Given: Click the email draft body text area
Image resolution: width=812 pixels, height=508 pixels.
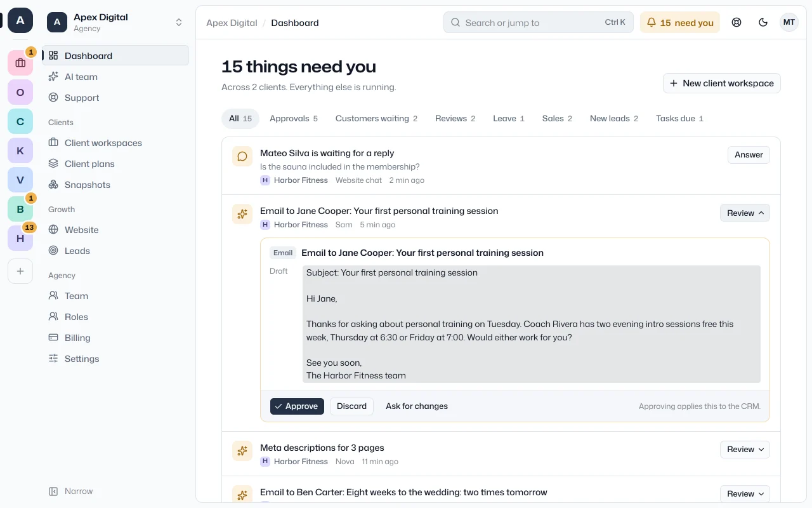Looking at the screenshot, I should pos(531,324).
